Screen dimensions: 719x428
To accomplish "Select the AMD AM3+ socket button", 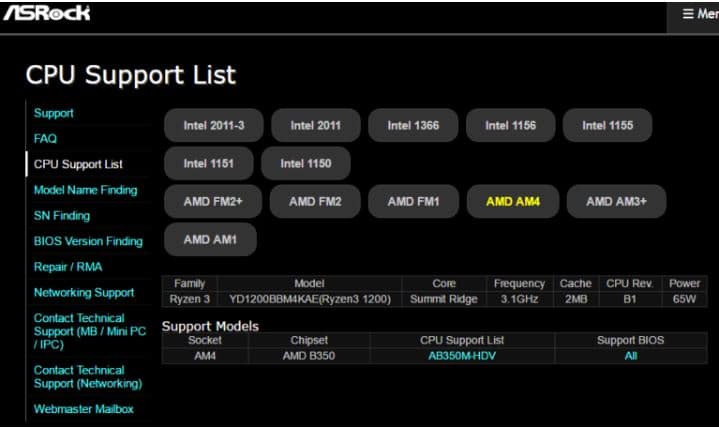I will point(616,201).
